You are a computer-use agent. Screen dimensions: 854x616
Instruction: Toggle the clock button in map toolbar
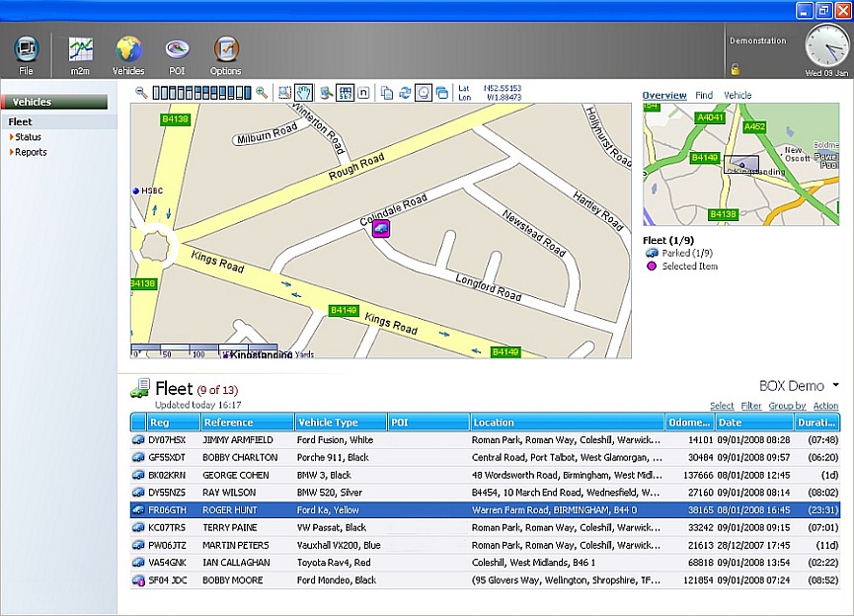[x=423, y=93]
